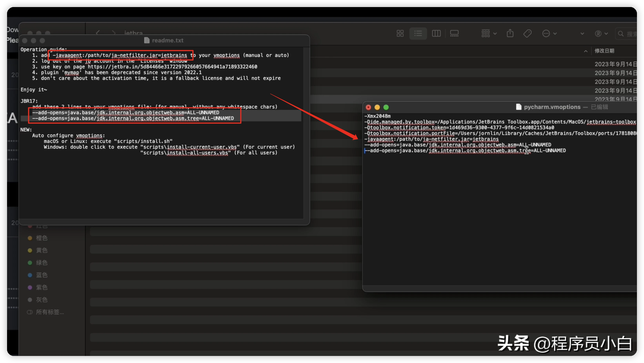Switch Finder to gallery view
This screenshot has width=644, height=363.
tap(454, 33)
